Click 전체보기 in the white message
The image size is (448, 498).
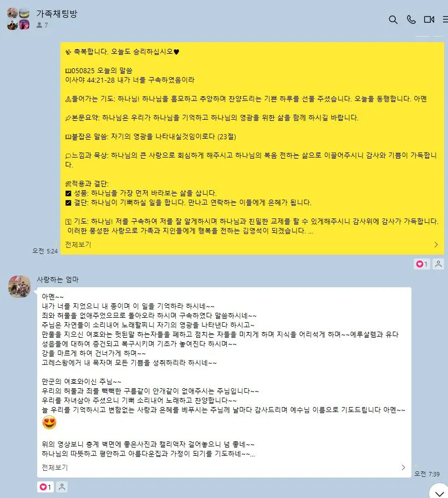pyautogui.click(x=55, y=467)
